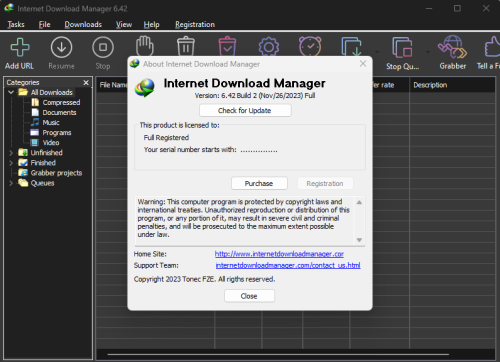Select the Unfinished folder
The height and width of the screenshot is (362, 500).
click(46, 153)
